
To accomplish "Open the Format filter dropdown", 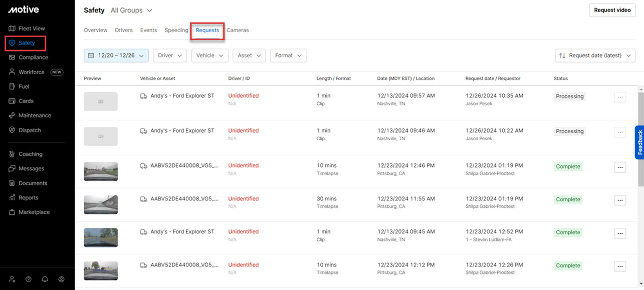I will click(288, 56).
